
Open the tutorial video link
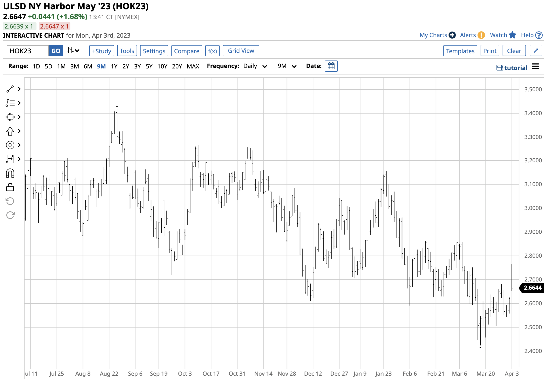tap(513, 68)
